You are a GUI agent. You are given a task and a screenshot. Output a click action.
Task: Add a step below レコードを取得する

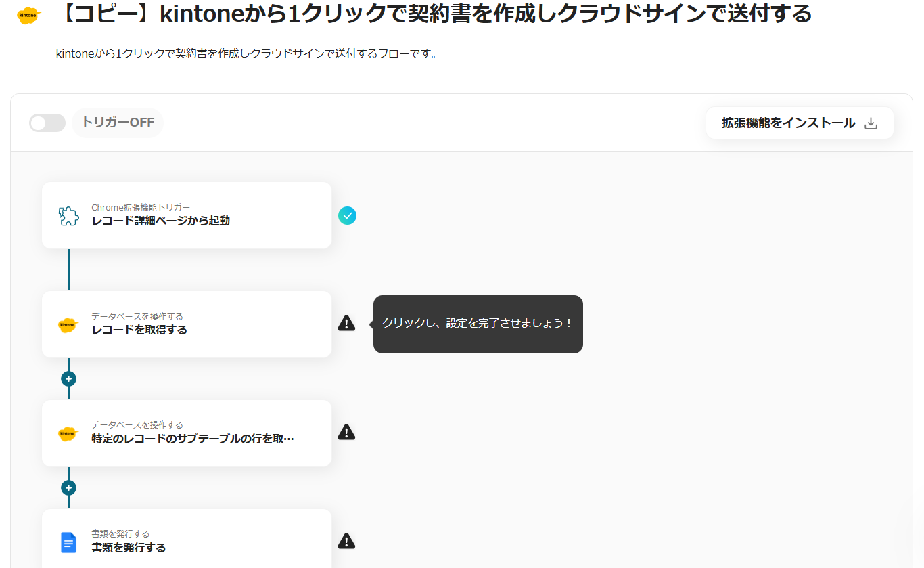point(68,379)
